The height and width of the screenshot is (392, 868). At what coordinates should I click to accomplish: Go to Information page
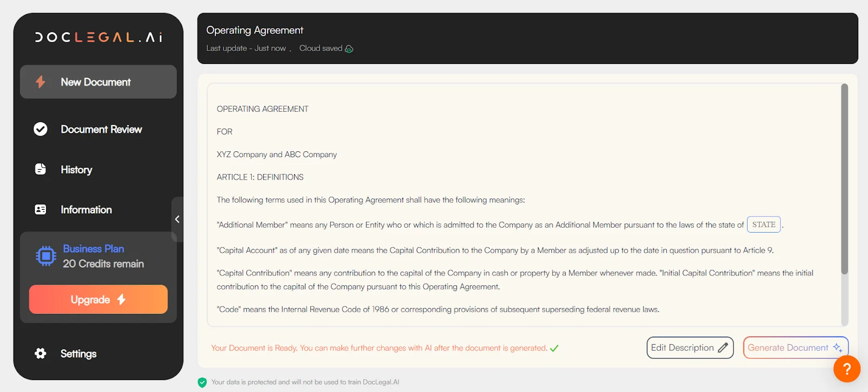pyautogui.click(x=86, y=210)
